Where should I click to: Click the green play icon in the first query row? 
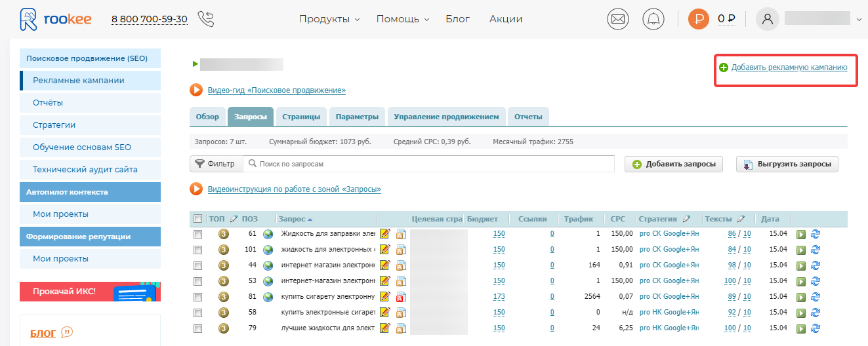[x=801, y=234]
